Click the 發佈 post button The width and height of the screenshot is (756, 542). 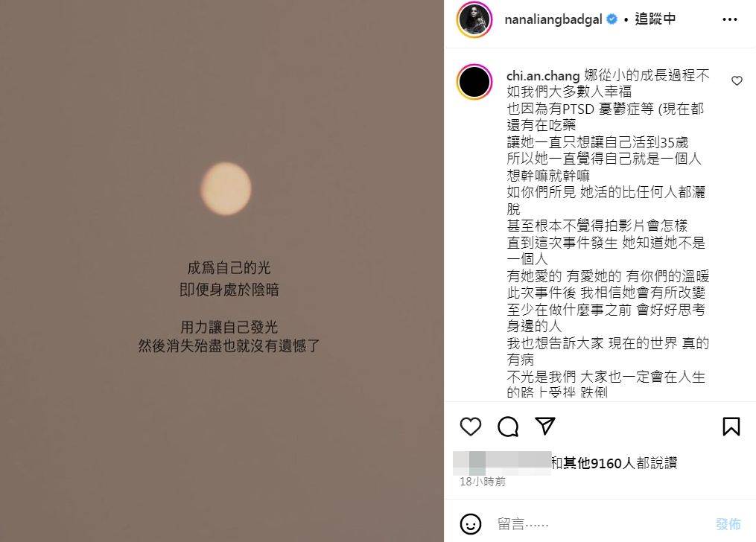point(728,523)
